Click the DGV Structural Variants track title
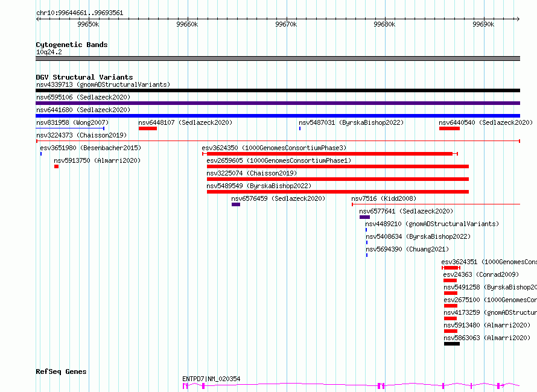Viewport: 537px width, 392px height. click(x=84, y=77)
